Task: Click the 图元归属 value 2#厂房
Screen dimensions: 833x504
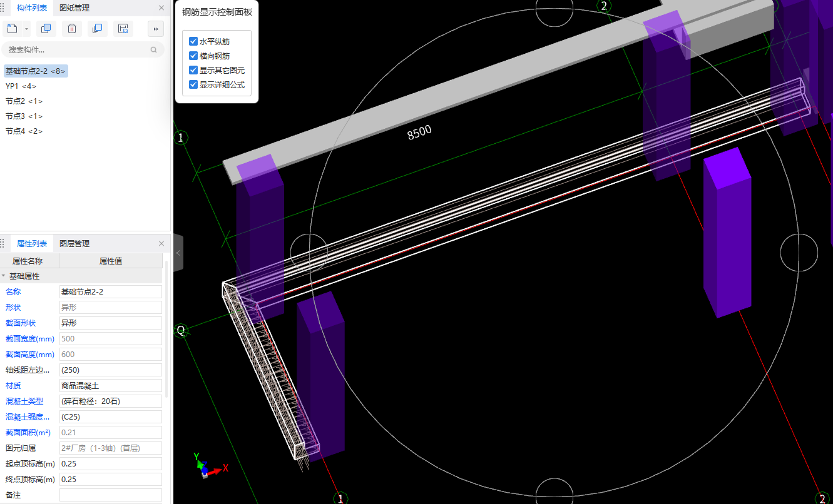Action: coord(111,448)
